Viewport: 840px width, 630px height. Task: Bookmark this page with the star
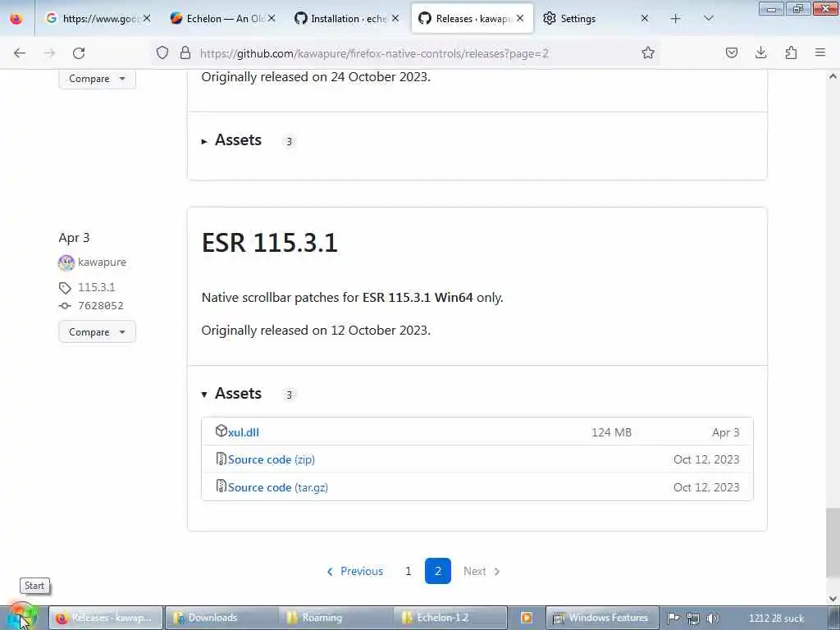coord(648,52)
